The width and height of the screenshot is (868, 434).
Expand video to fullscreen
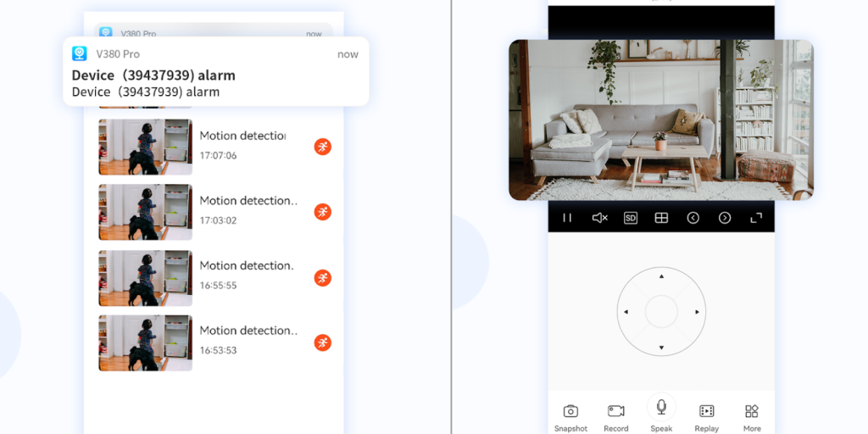tap(756, 218)
